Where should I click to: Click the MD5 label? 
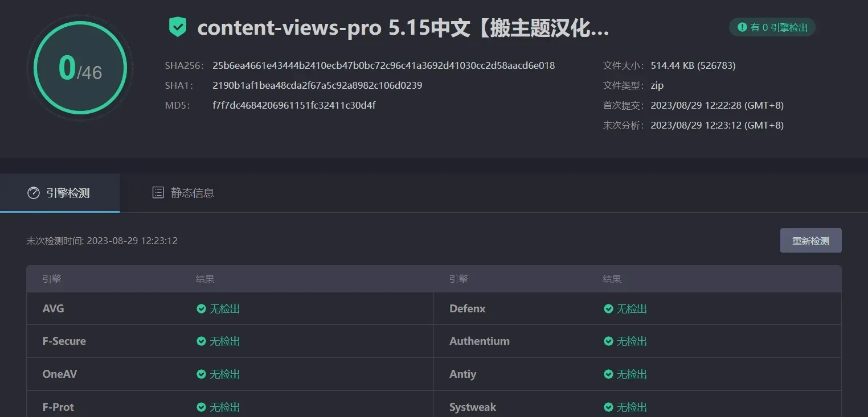pyautogui.click(x=177, y=105)
